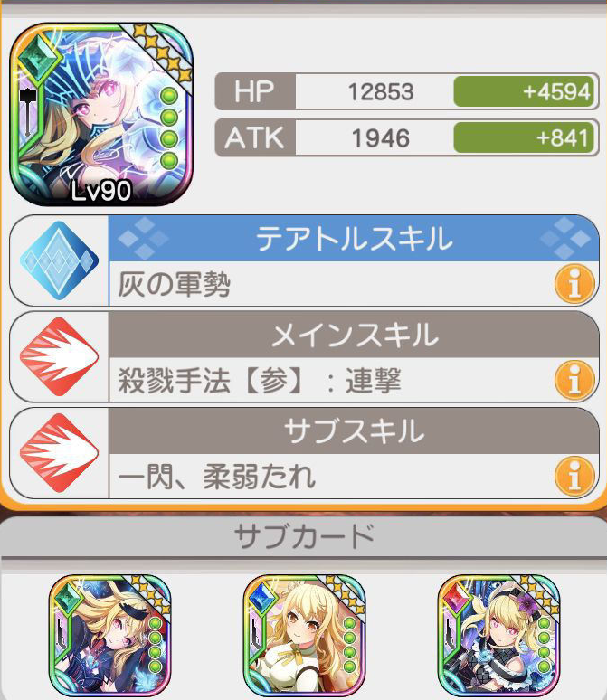Tap the red main skill attack icon

pos(59,356)
